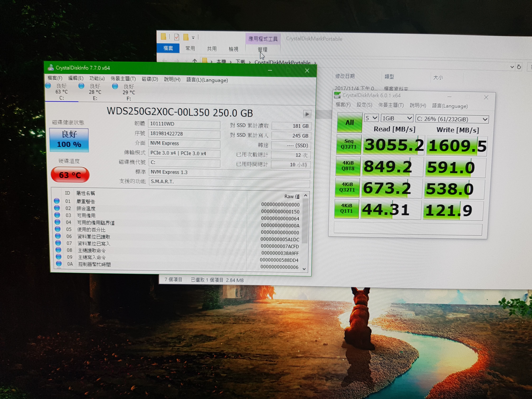Open the 功能(u) menu in CrystalDiskInfo
Image resolution: width=532 pixels, height=399 pixels.
(97, 78)
